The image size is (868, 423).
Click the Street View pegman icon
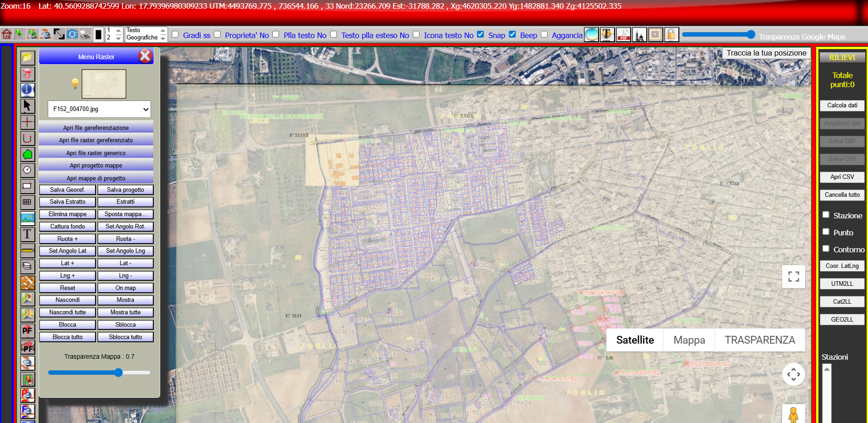[x=793, y=414]
